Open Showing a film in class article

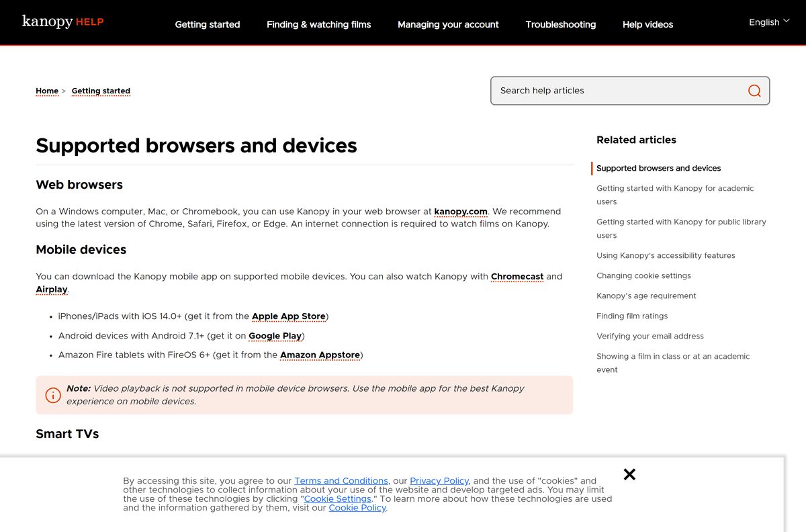point(673,363)
